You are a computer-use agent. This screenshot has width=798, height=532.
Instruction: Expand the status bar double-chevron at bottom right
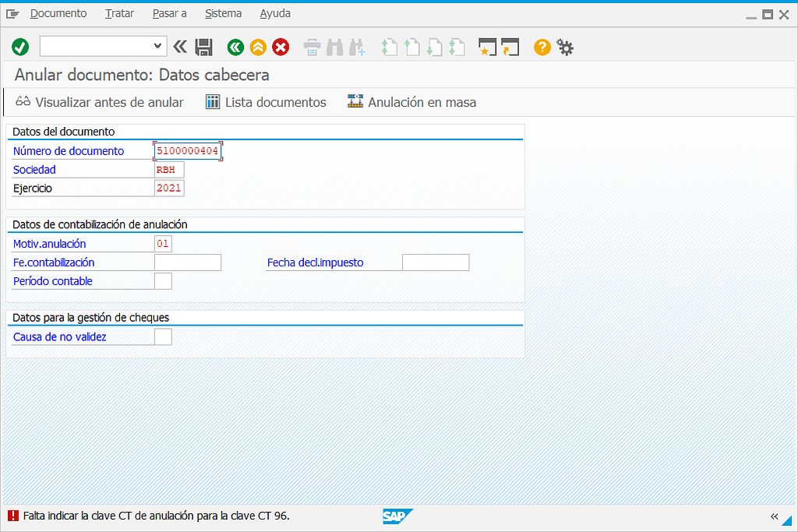[x=774, y=516]
